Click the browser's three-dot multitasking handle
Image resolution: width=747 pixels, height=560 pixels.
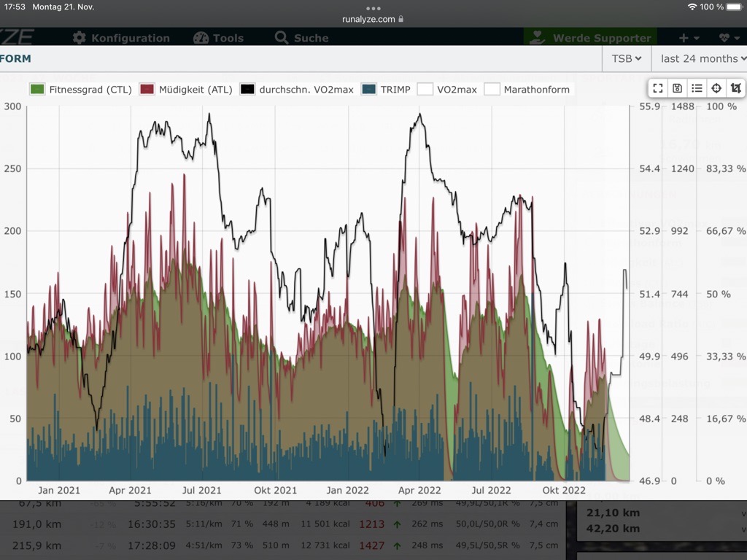(373, 8)
